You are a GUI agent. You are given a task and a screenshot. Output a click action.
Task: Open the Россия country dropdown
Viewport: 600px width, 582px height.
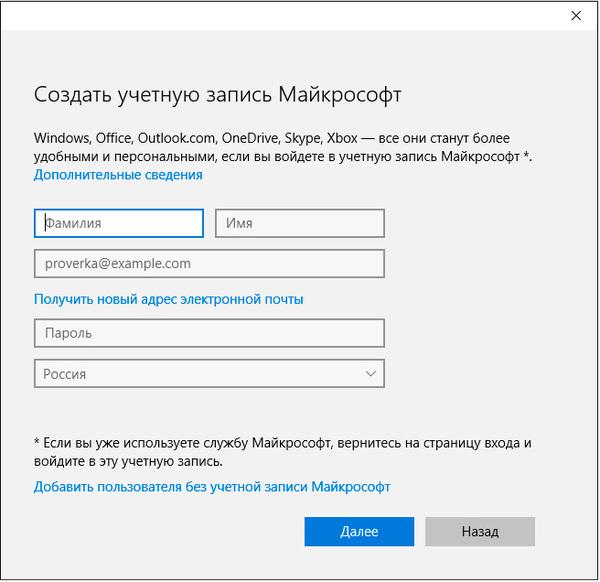[209, 373]
